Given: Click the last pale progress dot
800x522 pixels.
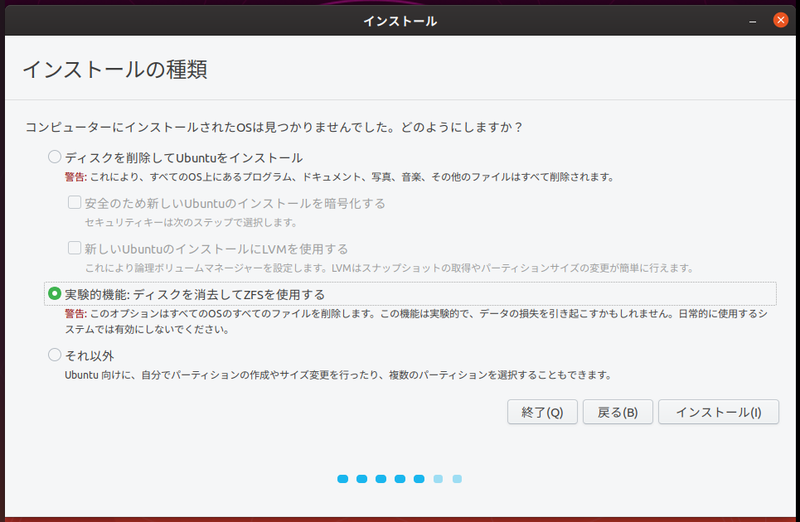Looking at the screenshot, I should tap(457, 479).
